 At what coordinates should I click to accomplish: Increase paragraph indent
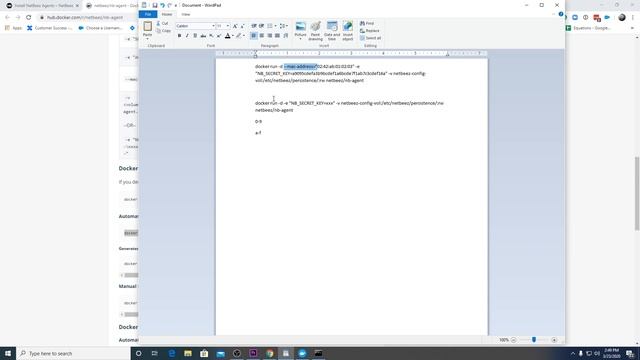click(x=261, y=26)
